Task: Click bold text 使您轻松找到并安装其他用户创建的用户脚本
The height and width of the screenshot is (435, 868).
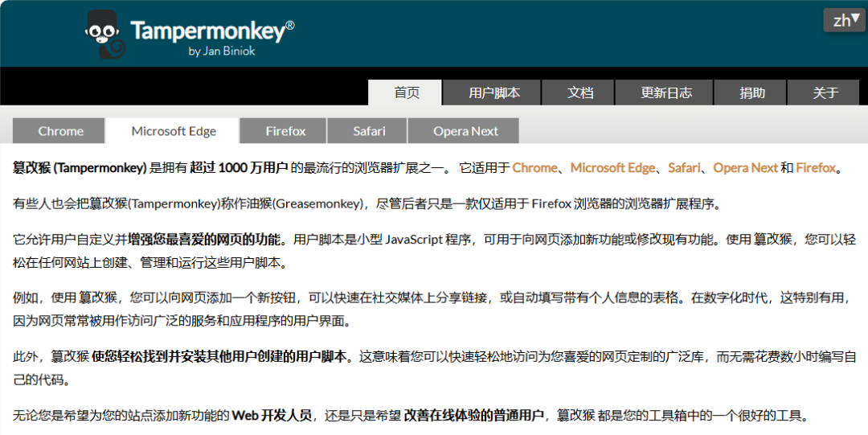Action: coord(219,356)
